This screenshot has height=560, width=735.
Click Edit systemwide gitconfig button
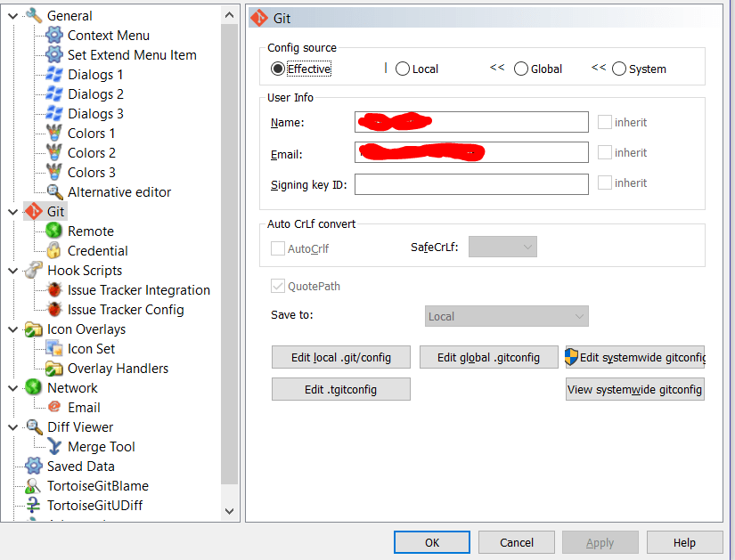click(634, 358)
